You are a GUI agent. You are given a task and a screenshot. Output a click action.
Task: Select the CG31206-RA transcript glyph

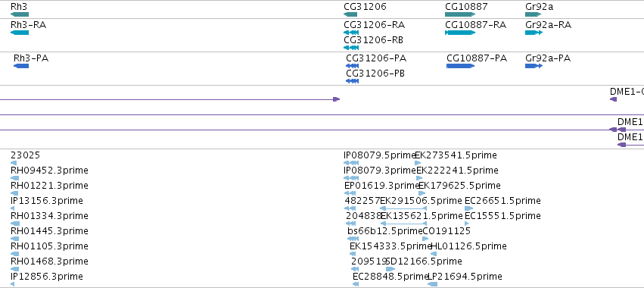(x=351, y=33)
